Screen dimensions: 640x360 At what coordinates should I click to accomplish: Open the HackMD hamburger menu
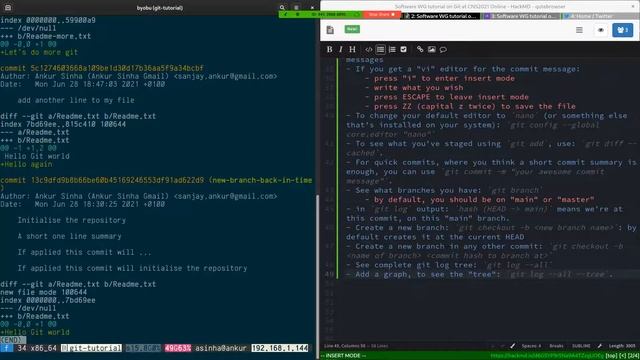(579, 30)
